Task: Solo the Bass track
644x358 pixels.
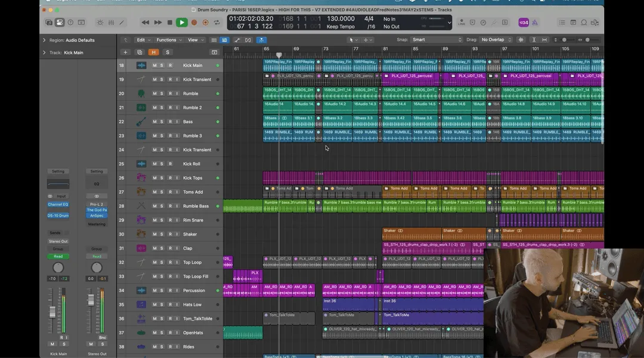Action: pos(162,122)
